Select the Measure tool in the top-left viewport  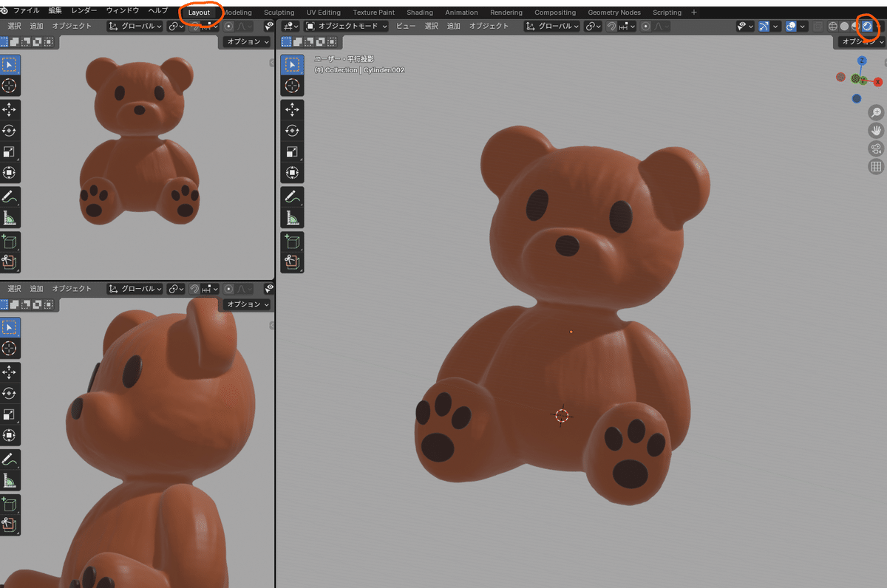coord(10,219)
